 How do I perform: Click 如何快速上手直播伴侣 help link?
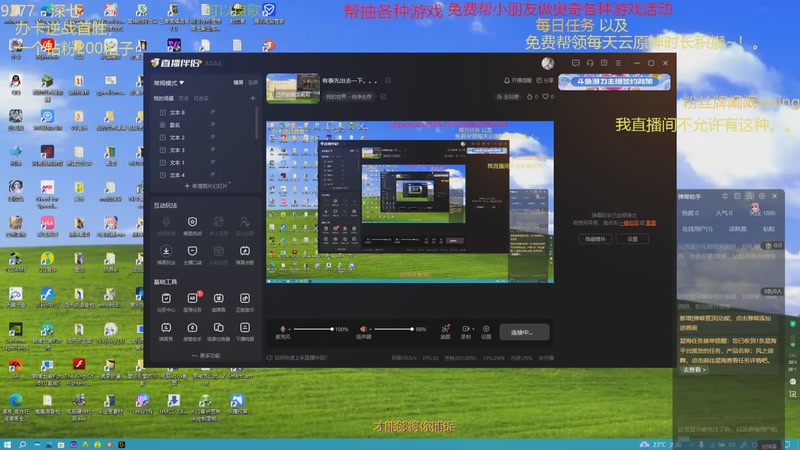pos(301,358)
